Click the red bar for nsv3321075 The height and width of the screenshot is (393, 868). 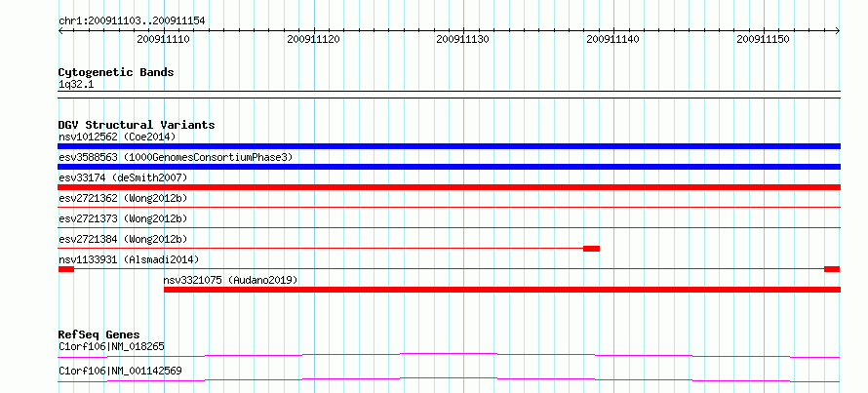502,290
